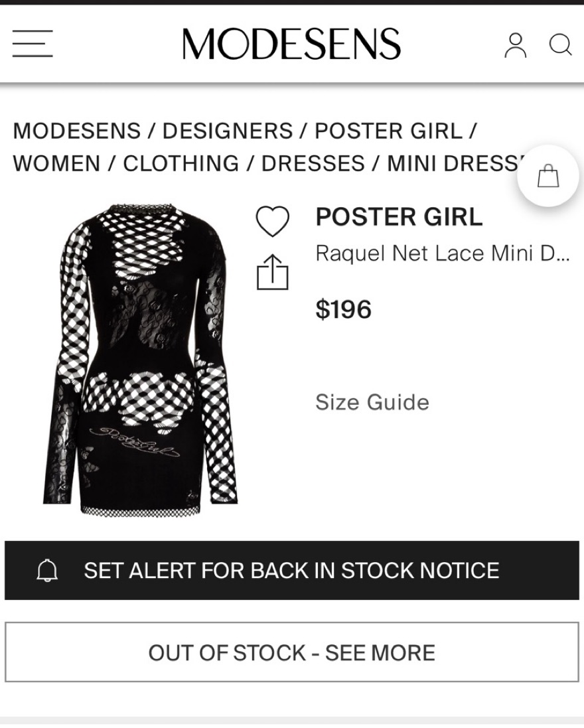Open DESIGNERS breadcrumb link
Viewport: 584px width, 728px height.
coord(228,131)
